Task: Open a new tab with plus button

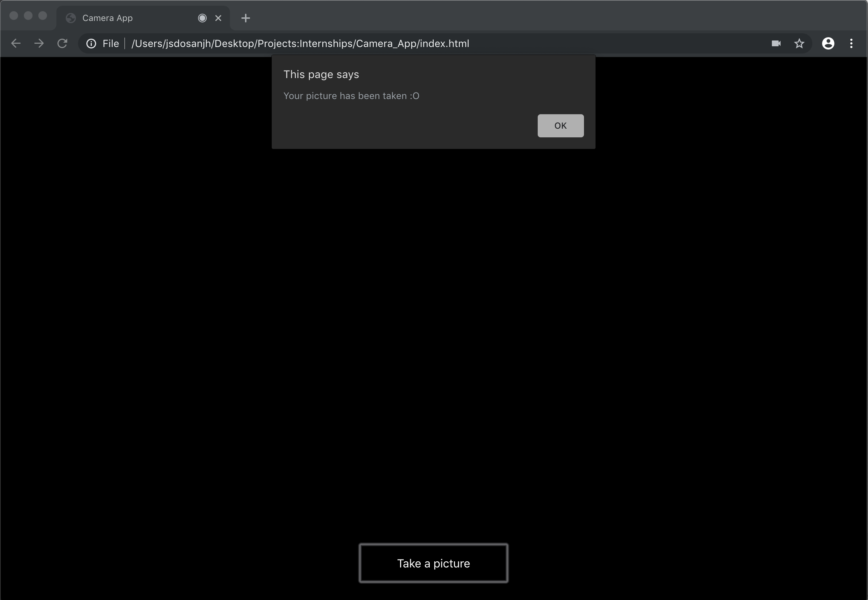Action: [246, 18]
